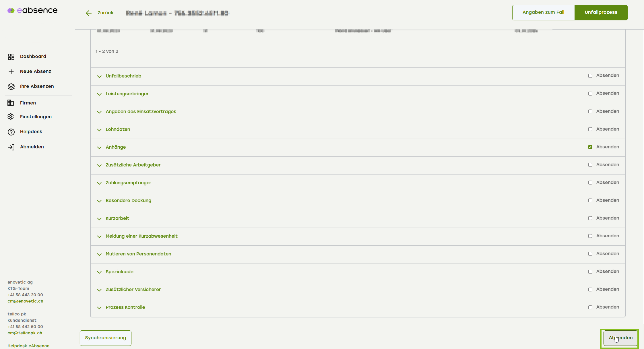Click the Abmelden logout icon
Screen dimensions: 644x349
click(x=11, y=147)
